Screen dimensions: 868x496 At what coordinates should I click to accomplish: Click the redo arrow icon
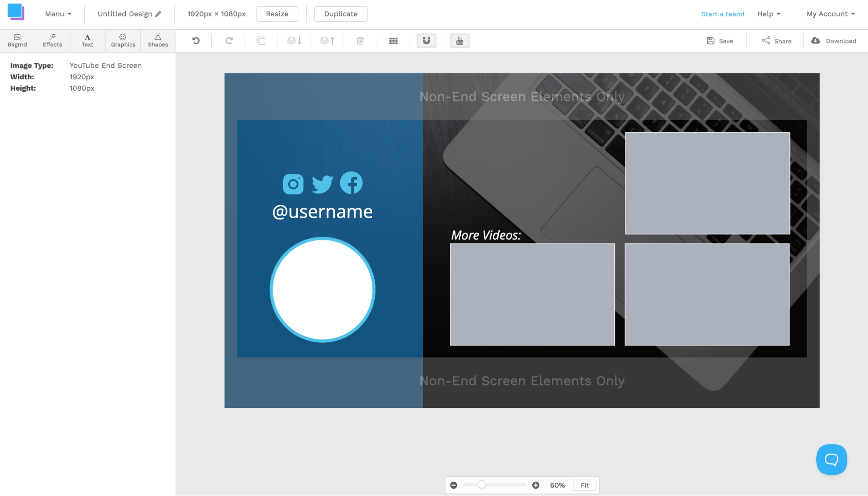228,40
